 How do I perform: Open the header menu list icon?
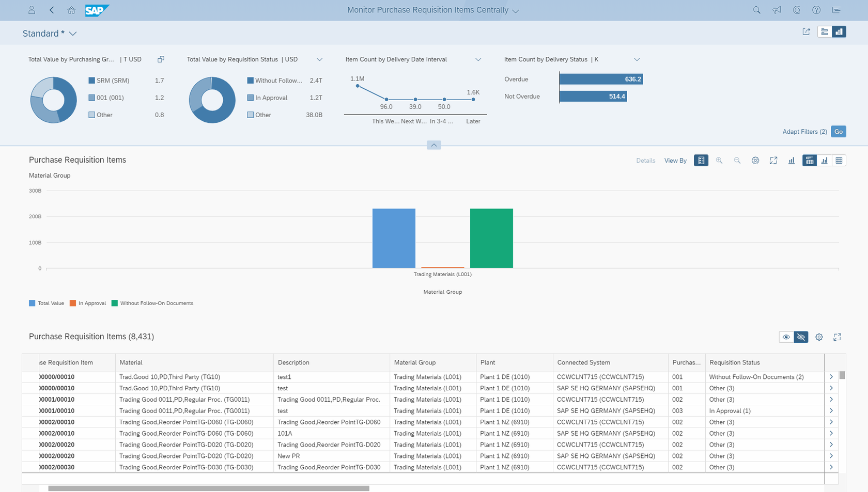(836, 10)
